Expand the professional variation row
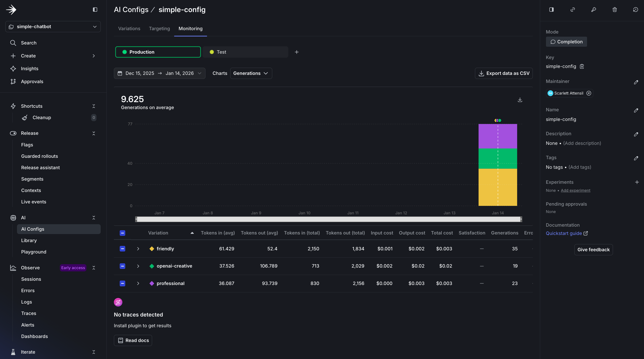Viewport: 644px width, 359px height. [x=138, y=283]
